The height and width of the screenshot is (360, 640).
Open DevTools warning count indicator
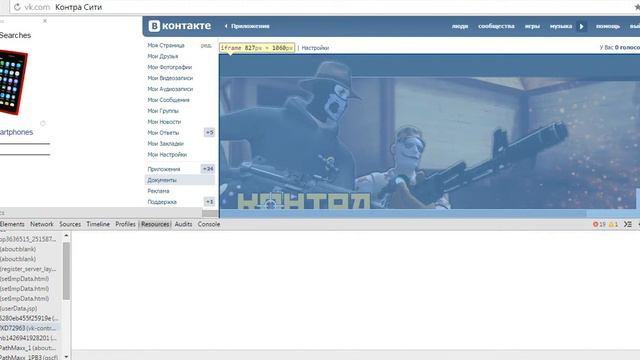[613, 224]
